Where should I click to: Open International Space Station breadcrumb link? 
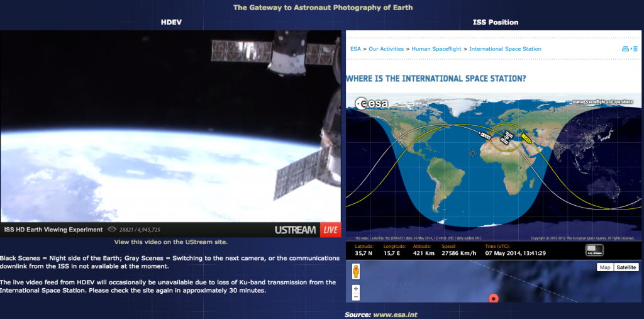(505, 49)
